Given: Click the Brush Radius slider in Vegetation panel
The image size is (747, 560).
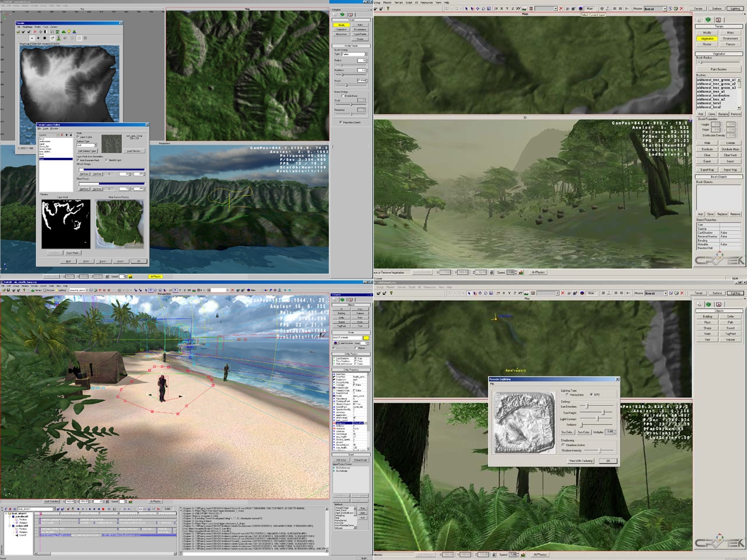Looking at the screenshot, I should coord(719,62).
